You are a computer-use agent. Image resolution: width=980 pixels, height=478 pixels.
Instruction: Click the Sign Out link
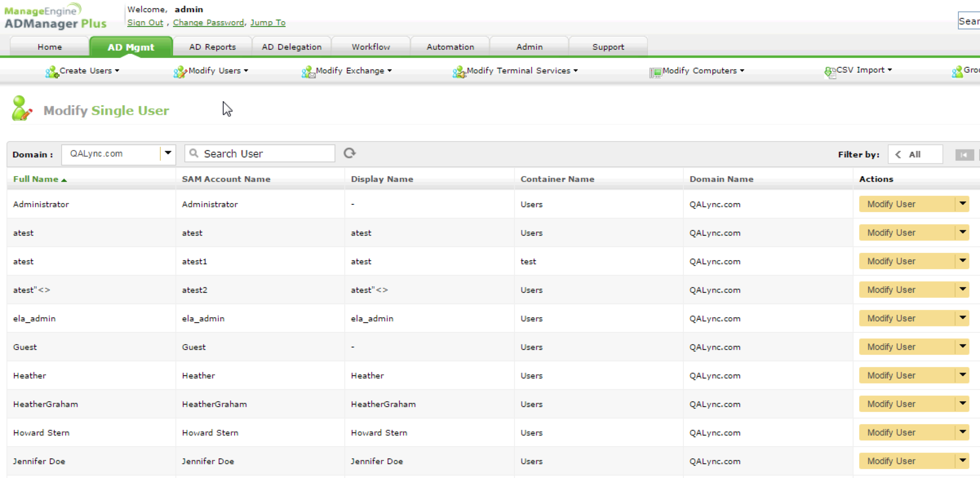click(145, 23)
